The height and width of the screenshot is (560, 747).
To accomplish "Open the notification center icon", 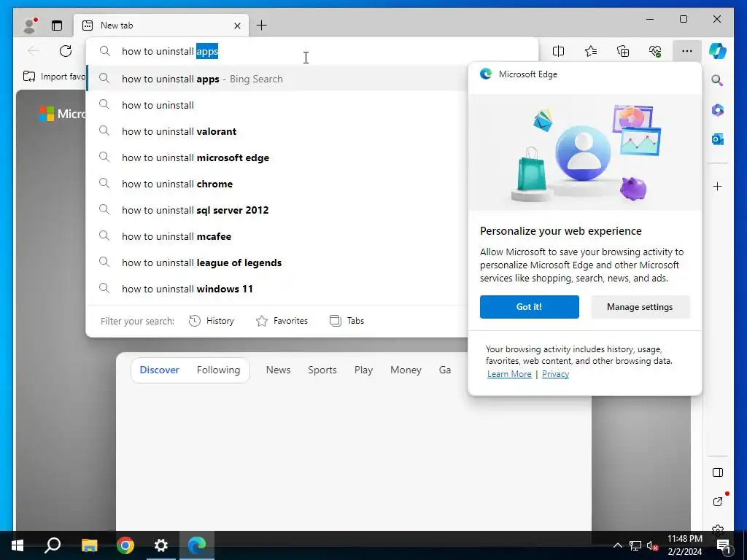I will [x=723, y=545].
